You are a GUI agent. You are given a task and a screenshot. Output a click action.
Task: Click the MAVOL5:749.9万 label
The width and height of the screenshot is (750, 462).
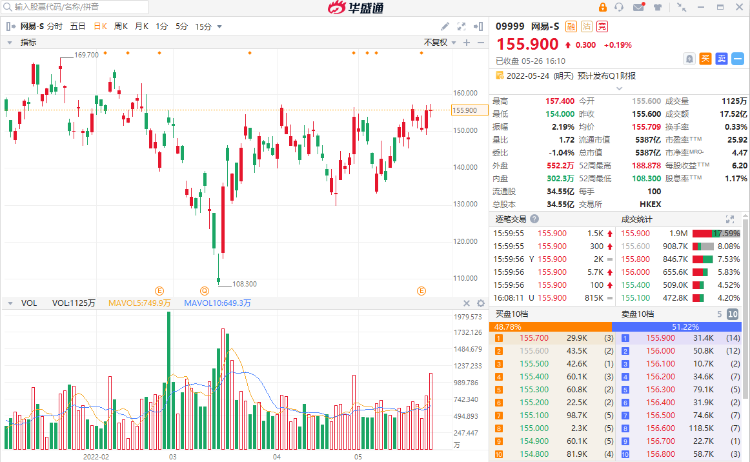(139, 303)
